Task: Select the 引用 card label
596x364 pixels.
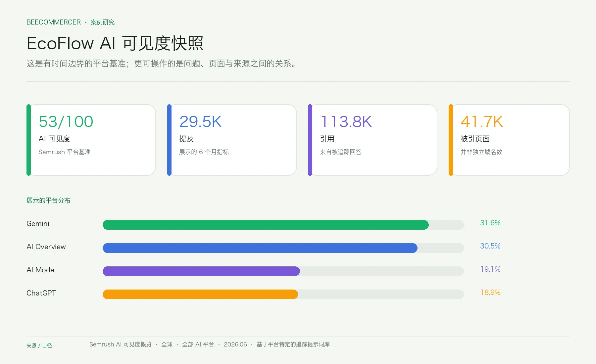Action: (327, 139)
